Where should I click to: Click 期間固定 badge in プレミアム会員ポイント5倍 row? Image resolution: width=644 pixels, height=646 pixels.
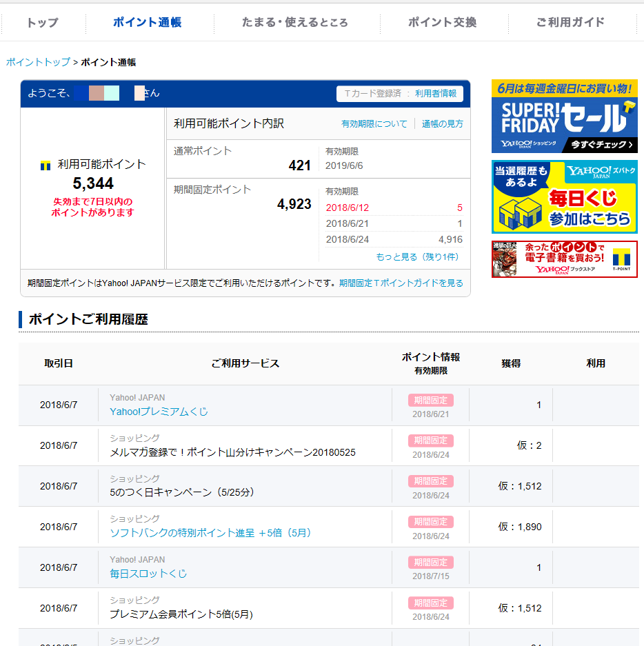(x=430, y=603)
